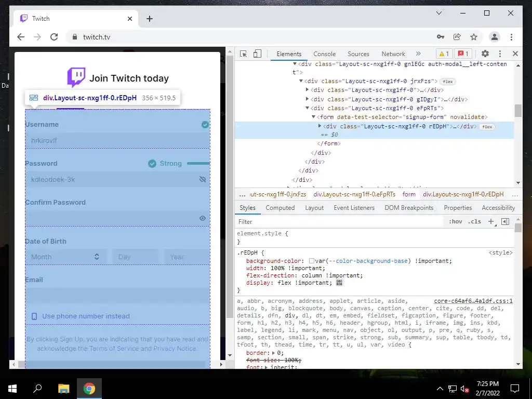Toggle the computed styles sidebar icon
This screenshot has width=532, height=399.
pyautogui.click(x=505, y=221)
